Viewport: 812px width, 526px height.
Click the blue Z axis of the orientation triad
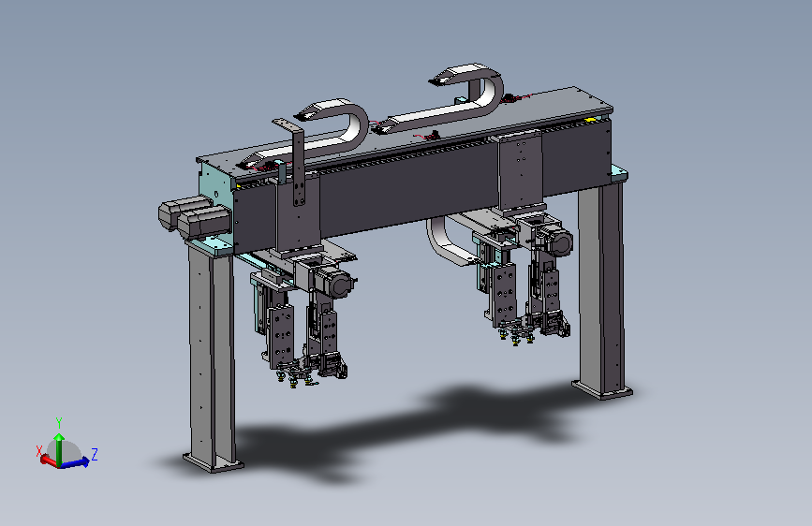point(75,462)
